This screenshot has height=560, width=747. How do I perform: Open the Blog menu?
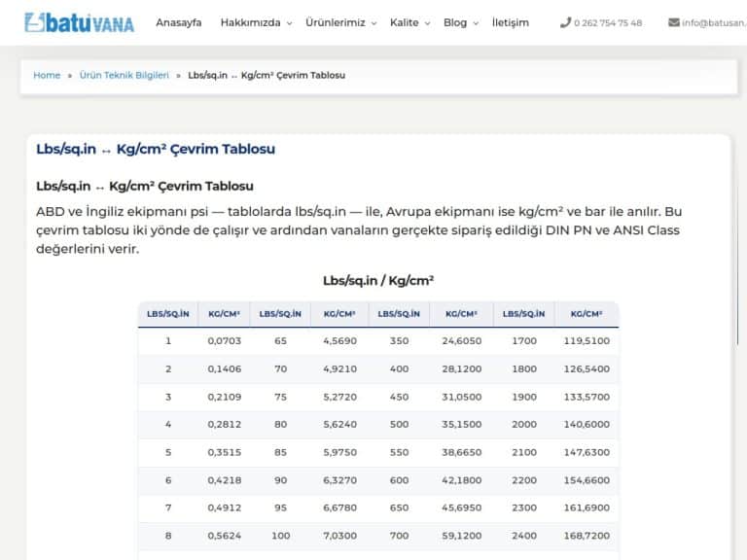click(x=455, y=22)
